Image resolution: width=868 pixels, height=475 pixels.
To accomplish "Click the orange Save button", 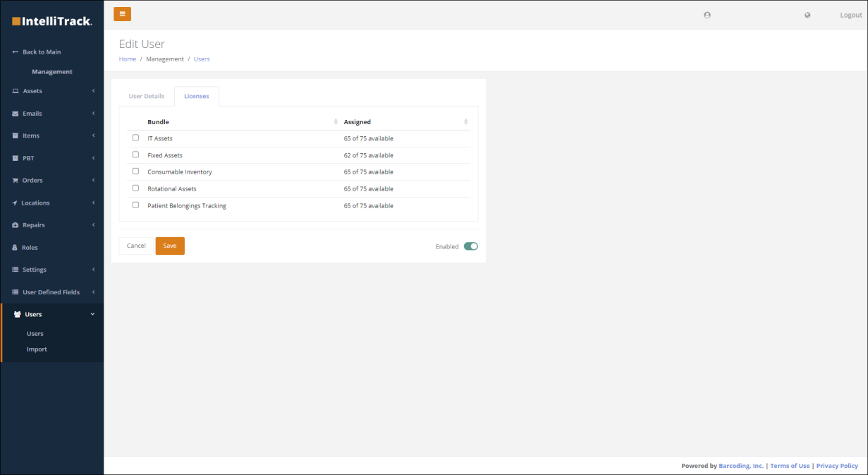I will [170, 246].
